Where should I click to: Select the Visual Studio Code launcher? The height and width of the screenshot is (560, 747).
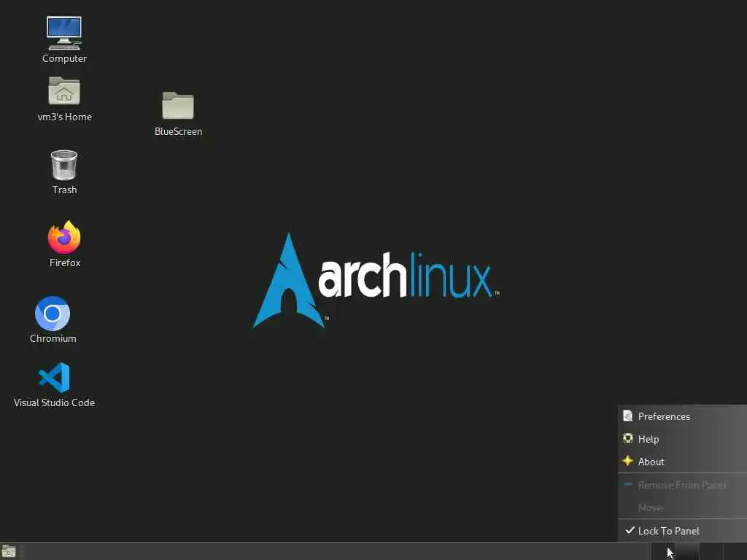pyautogui.click(x=54, y=385)
